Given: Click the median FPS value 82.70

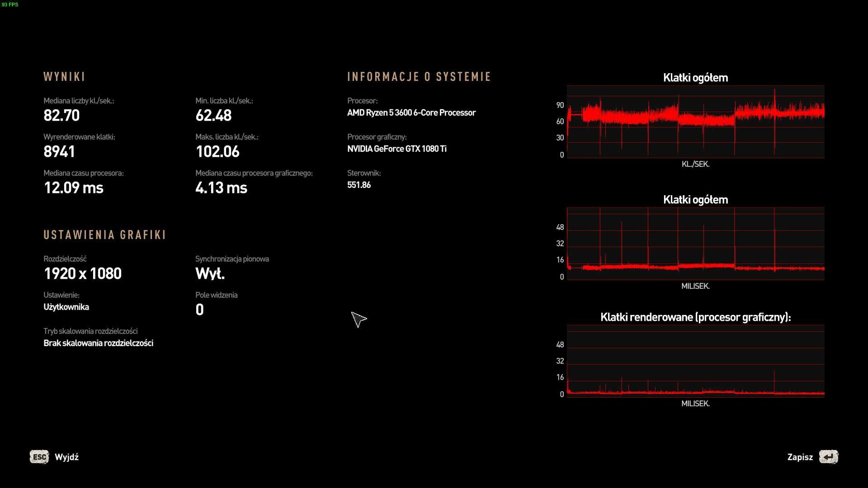Looking at the screenshot, I should [61, 115].
